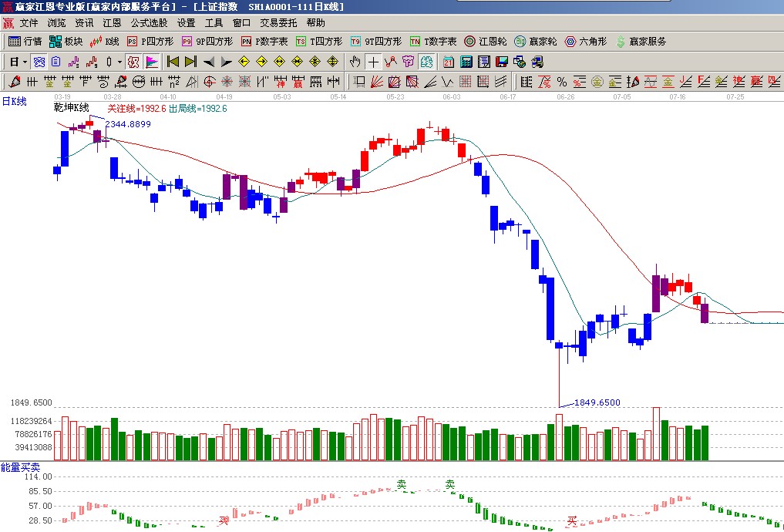784x532 pixels.
Task: Open the 赢家服务 service button
Action: pyautogui.click(x=641, y=42)
